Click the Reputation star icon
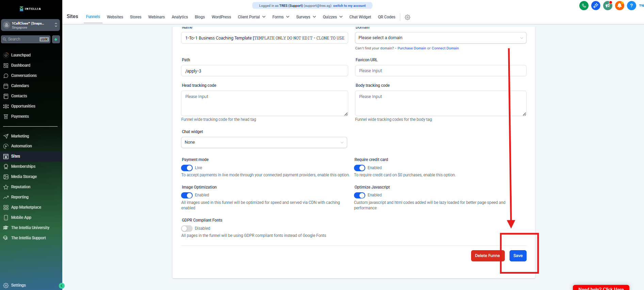This screenshot has width=644, height=290. (6, 187)
